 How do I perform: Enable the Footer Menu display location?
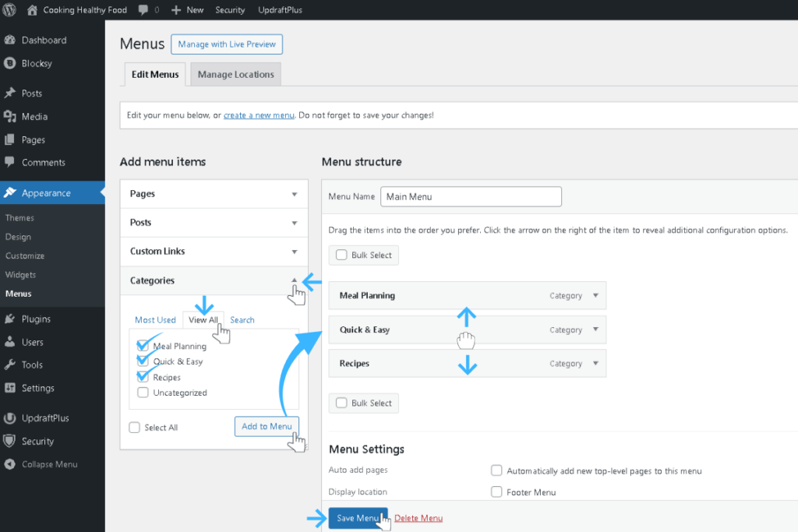pyautogui.click(x=496, y=492)
